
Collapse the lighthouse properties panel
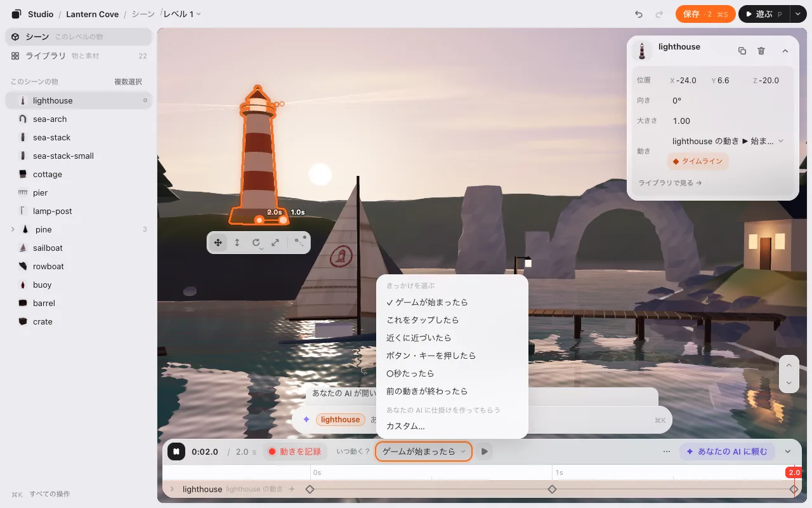pyautogui.click(x=785, y=51)
